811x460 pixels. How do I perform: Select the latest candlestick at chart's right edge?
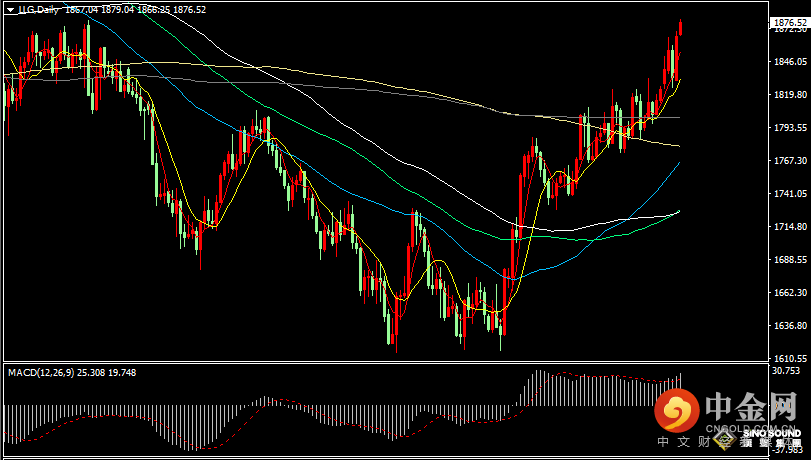pos(680,28)
